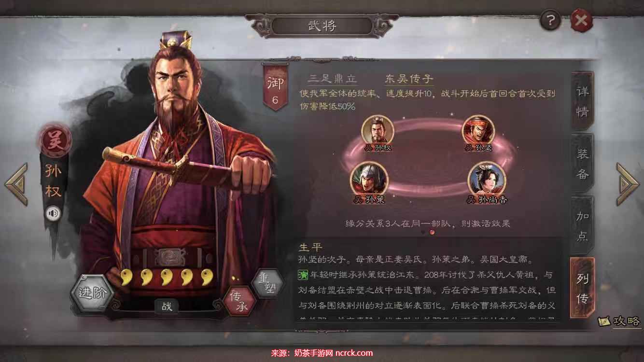Open the question mark help icon
The image size is (644, 362).
point(550,20)
